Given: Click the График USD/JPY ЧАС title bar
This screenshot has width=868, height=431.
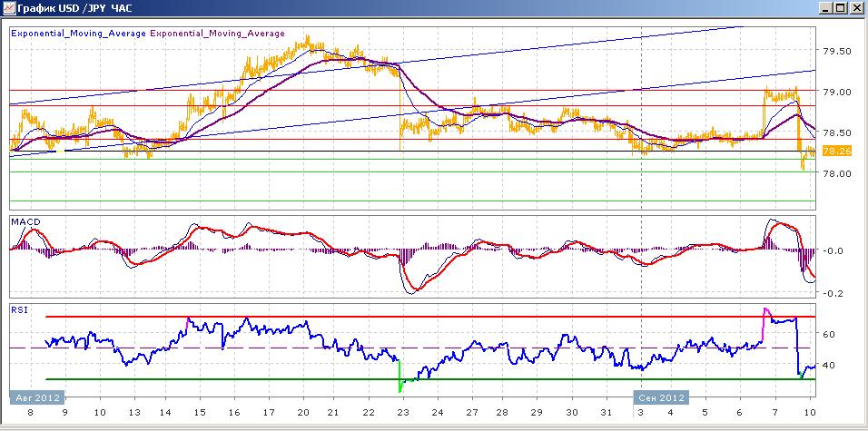Looking at the screenshot, I should [x=73, y=8].
